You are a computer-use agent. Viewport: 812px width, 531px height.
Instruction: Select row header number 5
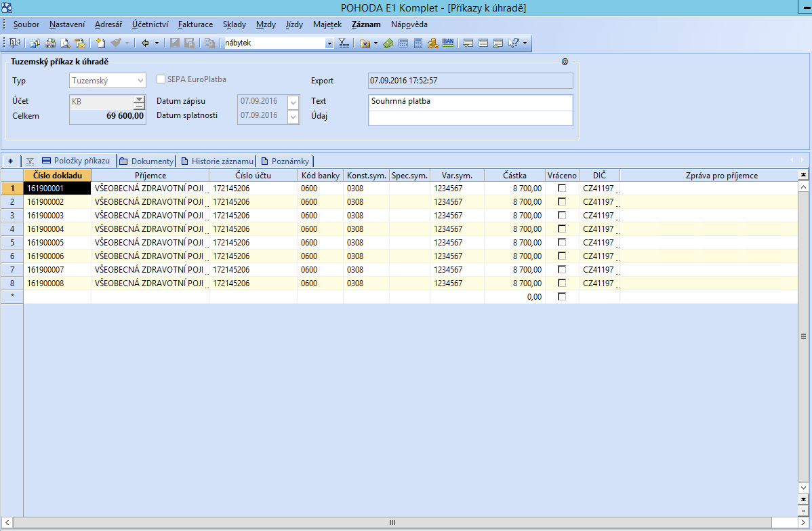(x=12, y=243)
